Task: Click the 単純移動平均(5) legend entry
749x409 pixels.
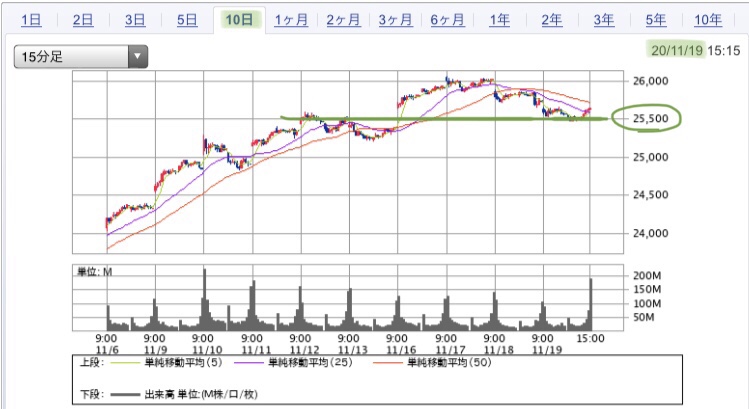Action: tap(183, 363)
